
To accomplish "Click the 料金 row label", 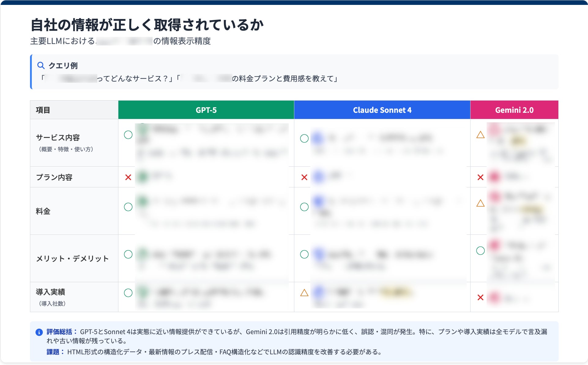I will click(x=43, y=211).
